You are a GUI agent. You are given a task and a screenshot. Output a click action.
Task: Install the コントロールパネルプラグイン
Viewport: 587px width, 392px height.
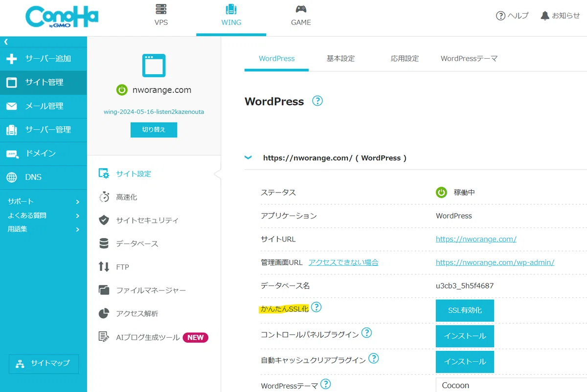pos(465,336)
